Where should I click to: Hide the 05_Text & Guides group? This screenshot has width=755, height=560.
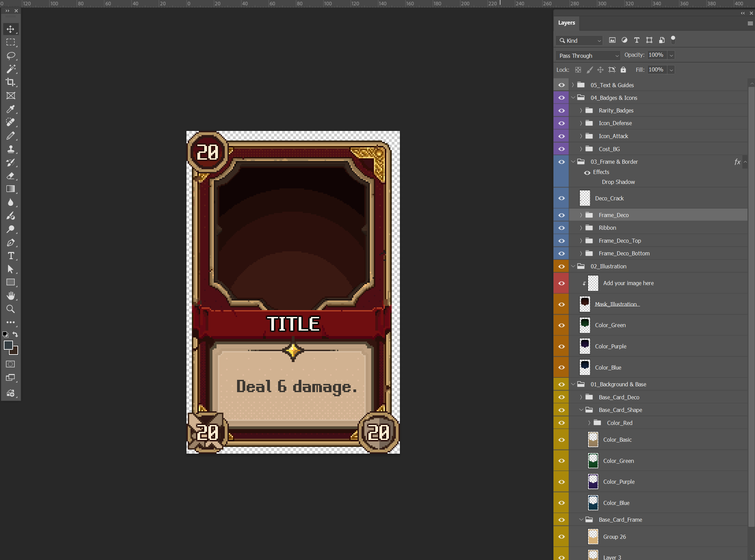561,85
